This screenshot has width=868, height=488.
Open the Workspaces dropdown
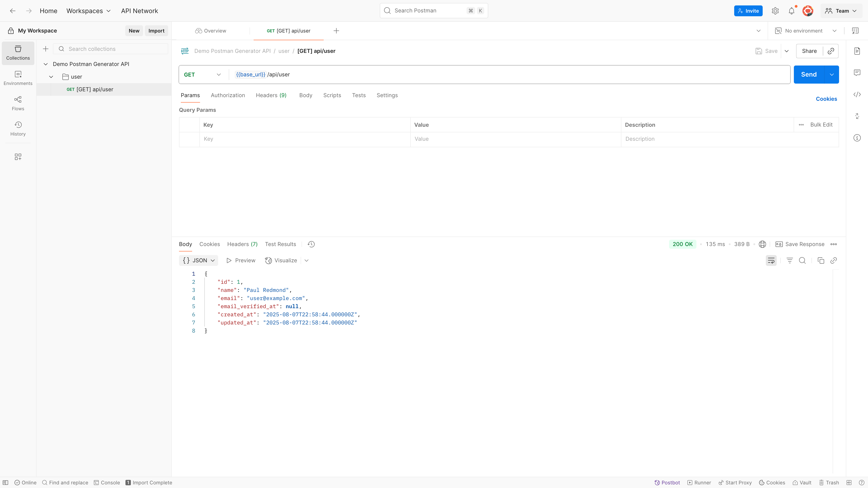pos(89,11)
